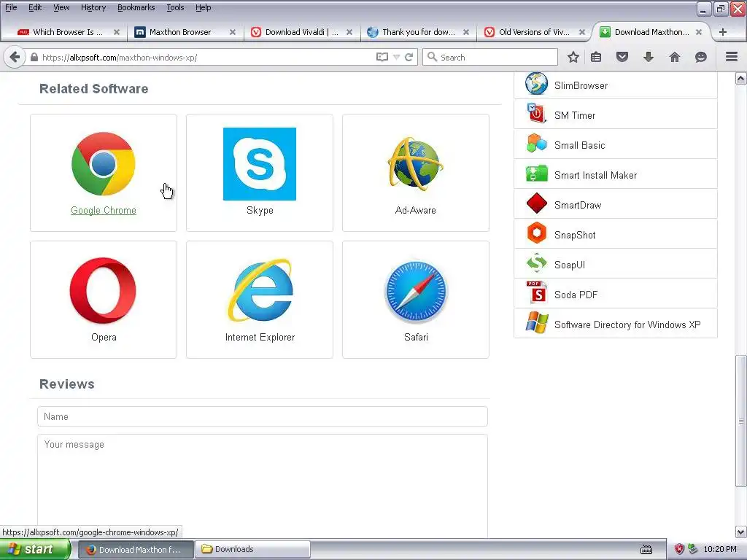The height and width of the screenshot is (560, 747).
Task: Follow the Skype text link
Action: 260,210
